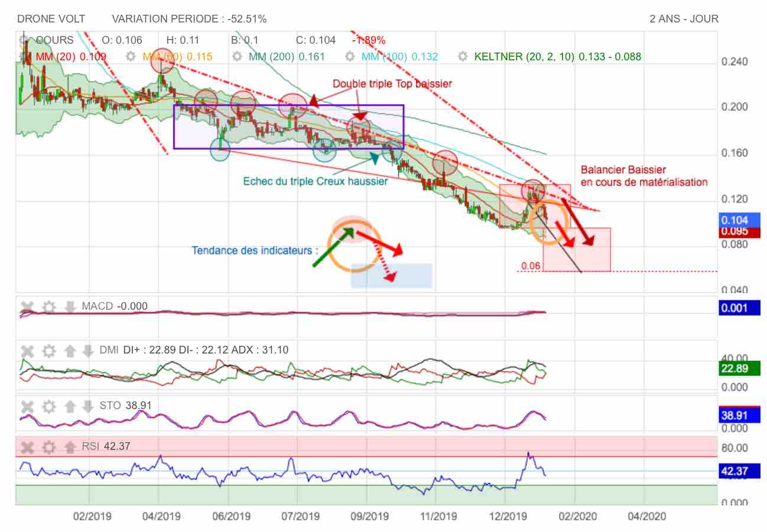Click the MACD -0.000 label
This screenshot has height=532, width=767.
[115, 306]
